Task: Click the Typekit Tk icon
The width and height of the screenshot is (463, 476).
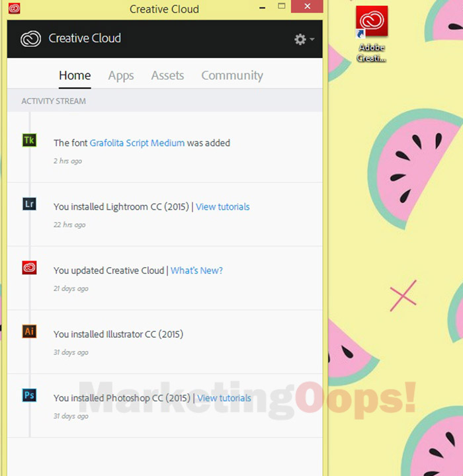Action: [30, 140]
